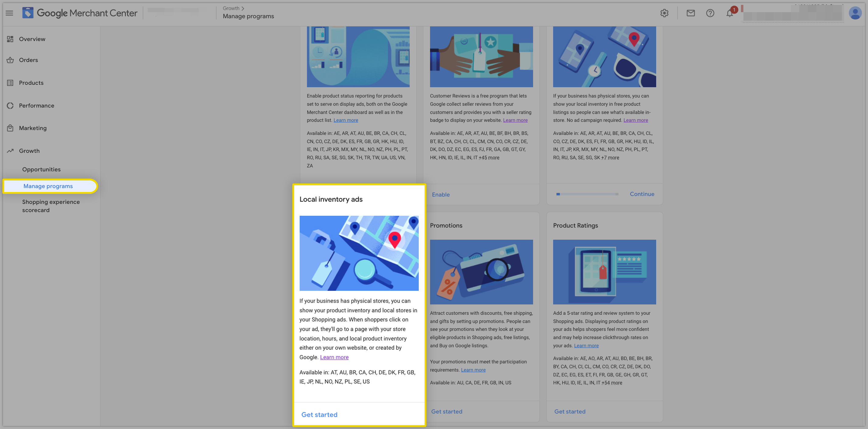
Task: Open the hamburger main menu
Action: (x=9, y=13)
